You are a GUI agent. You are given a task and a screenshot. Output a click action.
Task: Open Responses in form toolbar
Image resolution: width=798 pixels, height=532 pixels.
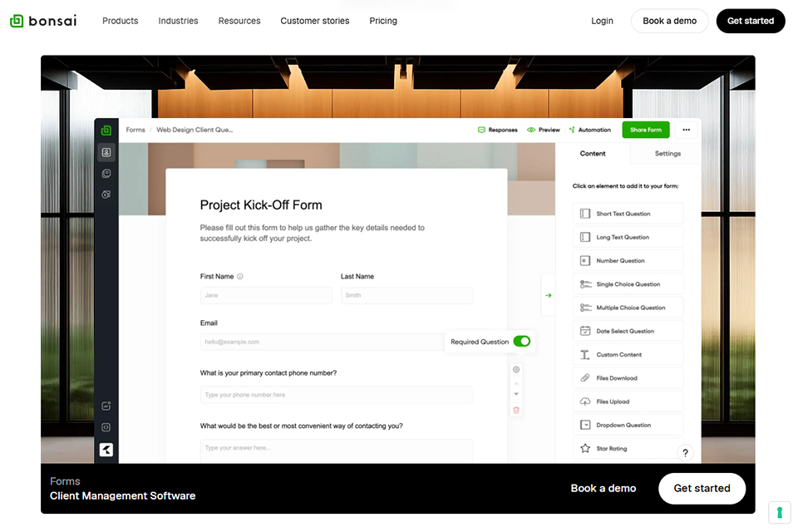tap(497, 130)
